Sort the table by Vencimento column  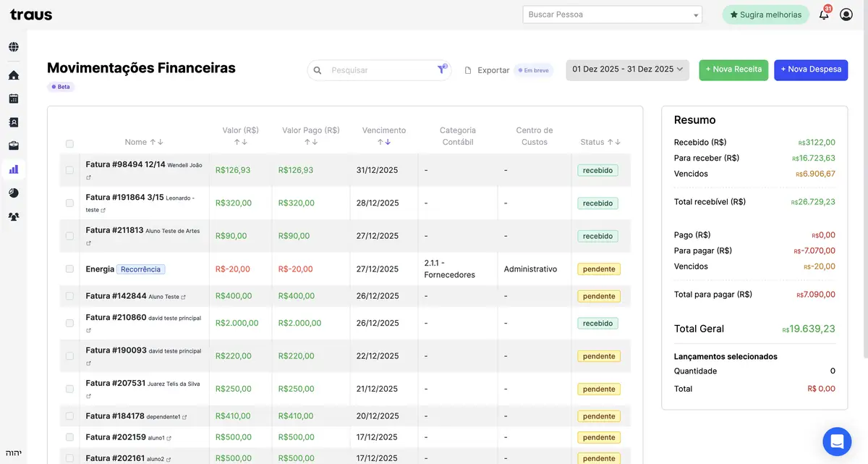(386, 136)
